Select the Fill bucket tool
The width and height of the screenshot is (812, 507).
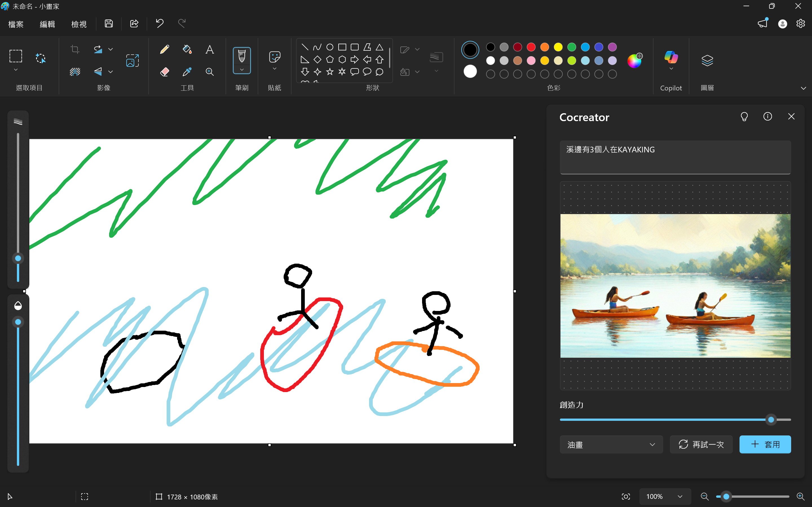pos(187,50)
